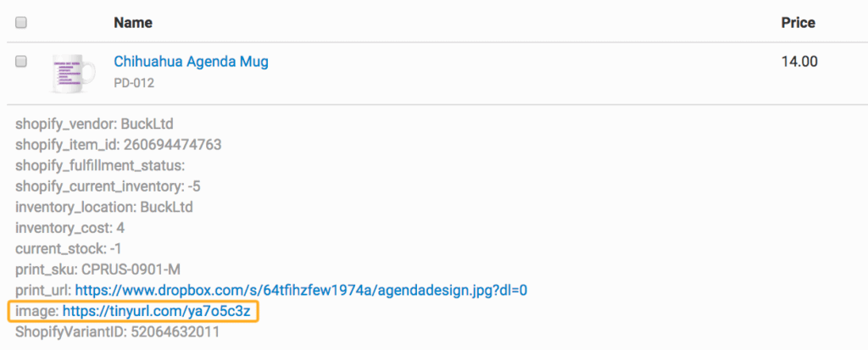Click the highlighted image label

point(36,312)
